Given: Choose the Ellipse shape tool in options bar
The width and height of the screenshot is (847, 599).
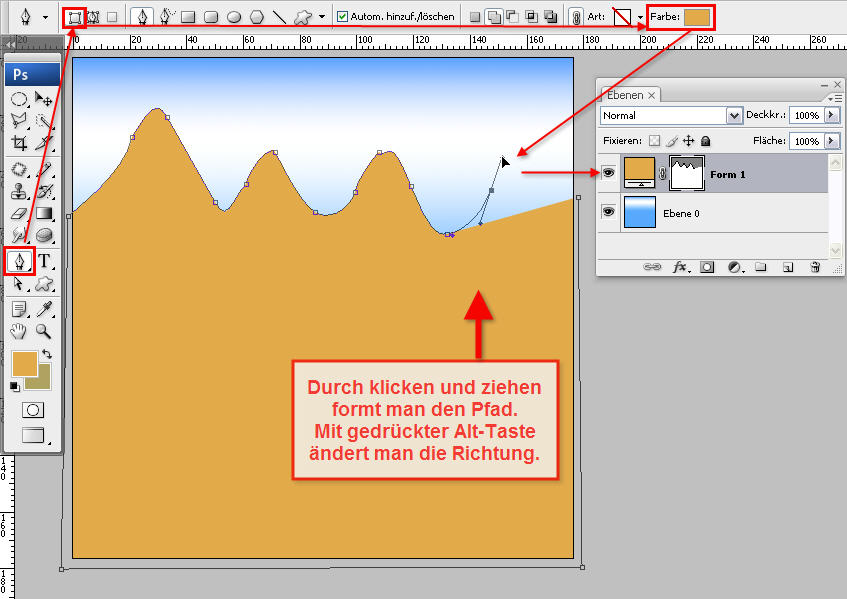Looking at the screenshot, I should 233,17.
